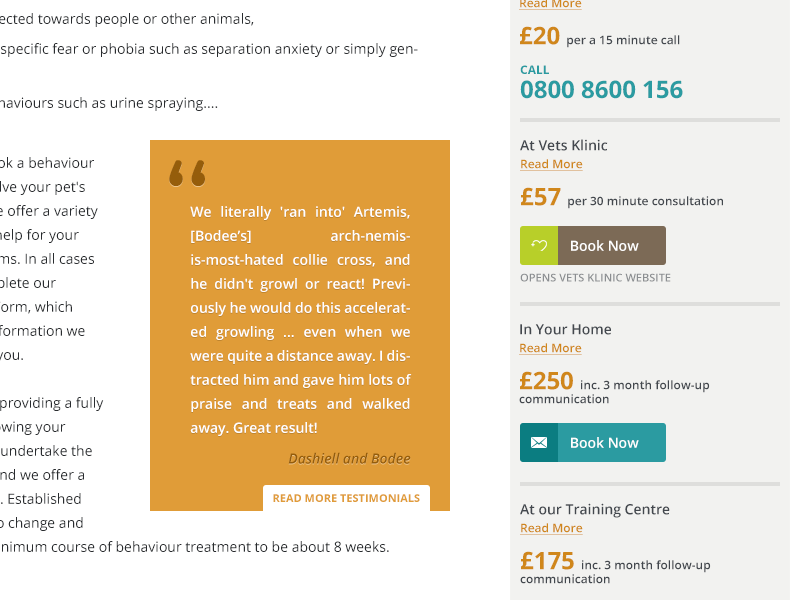Click the £57 per 30 minute consultation price
Image resolution: width=800 pixels, height=600 pixels.
[x=621, y=197]
